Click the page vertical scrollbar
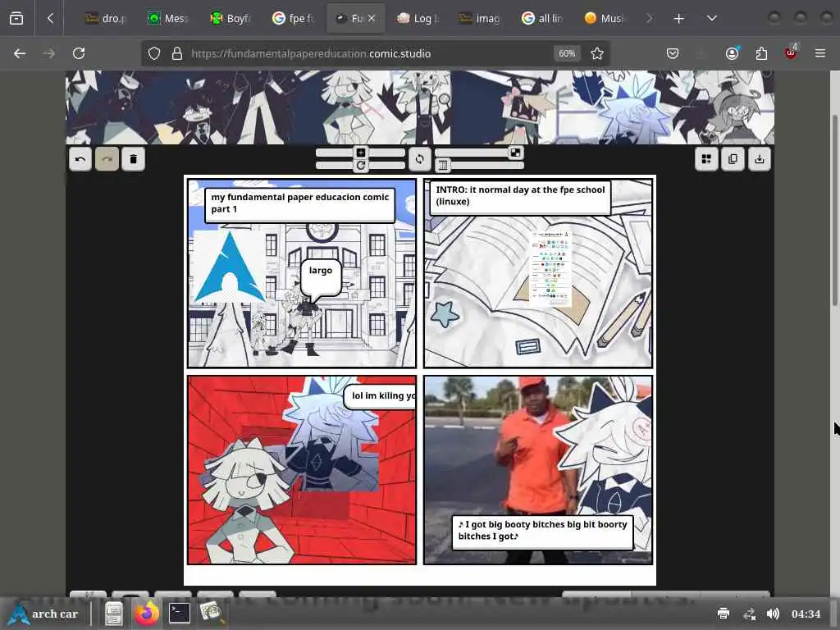This screenshot has height=630, width=840. [x=834, y=212]
